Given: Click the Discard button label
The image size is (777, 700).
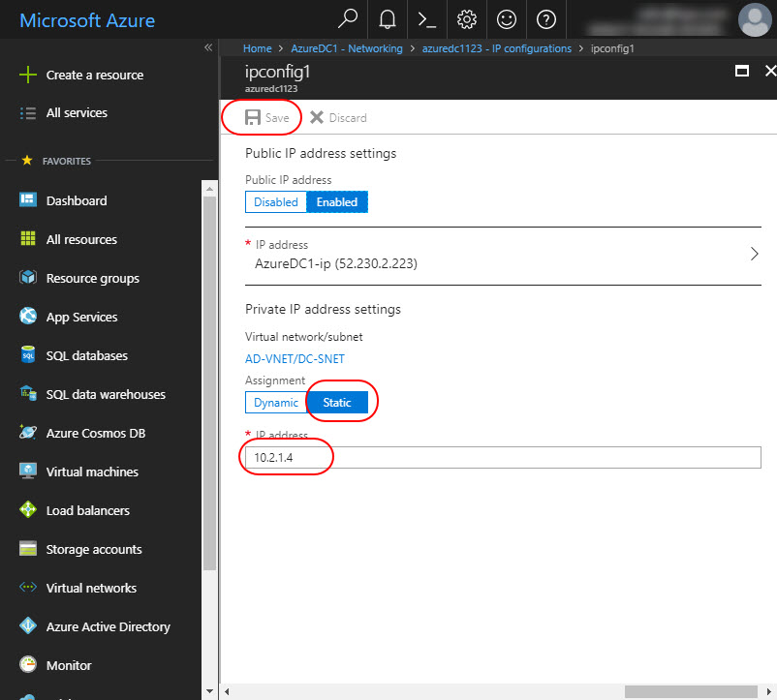Looking at the screenshot, I should tap(348, 118).
